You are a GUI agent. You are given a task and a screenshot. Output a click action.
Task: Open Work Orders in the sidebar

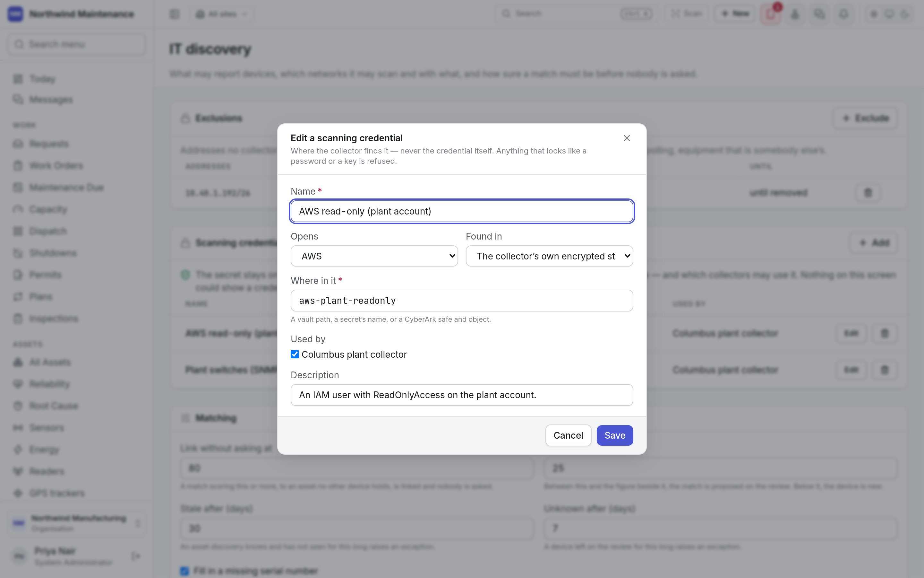click(x=76, y=166)
